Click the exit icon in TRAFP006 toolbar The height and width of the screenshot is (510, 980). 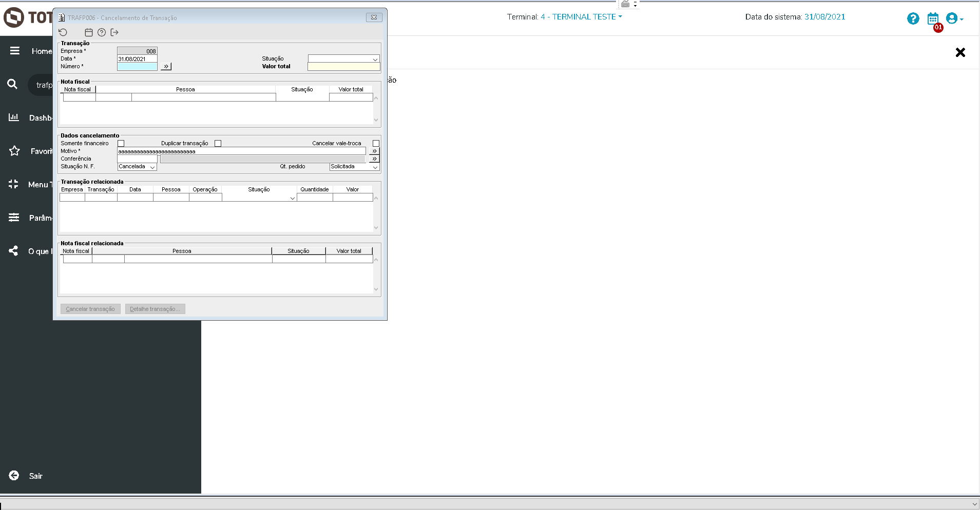[x=114, y=32]
